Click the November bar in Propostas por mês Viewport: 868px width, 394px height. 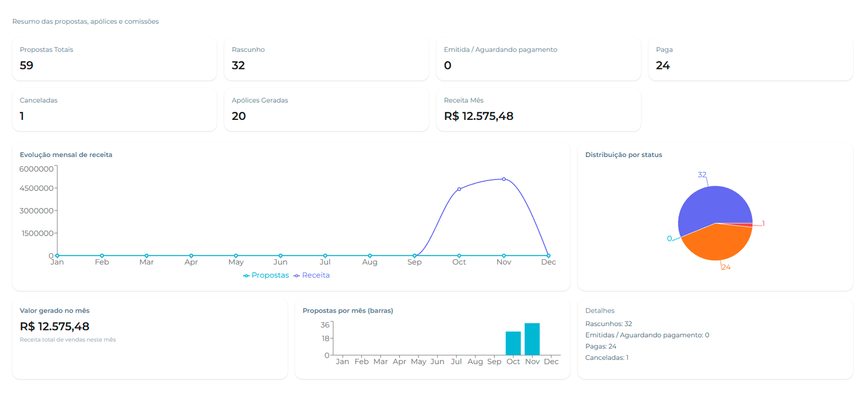point(532,339)
